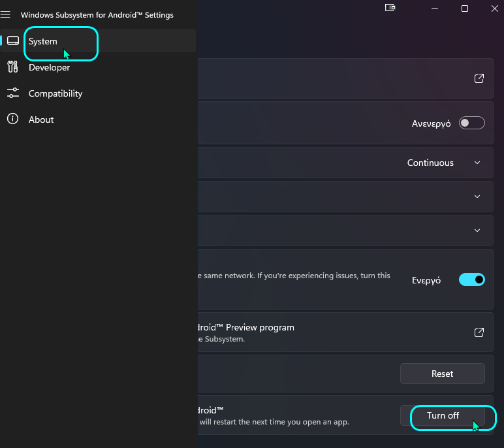Click the About info icon
504x448 pixels.
[13, 119]
